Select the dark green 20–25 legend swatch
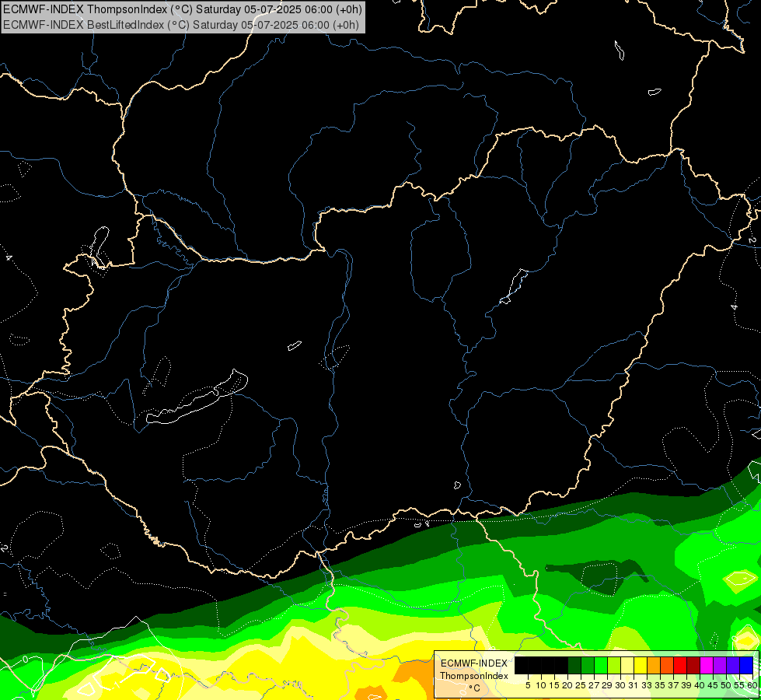761x700 pixels. 574,665
